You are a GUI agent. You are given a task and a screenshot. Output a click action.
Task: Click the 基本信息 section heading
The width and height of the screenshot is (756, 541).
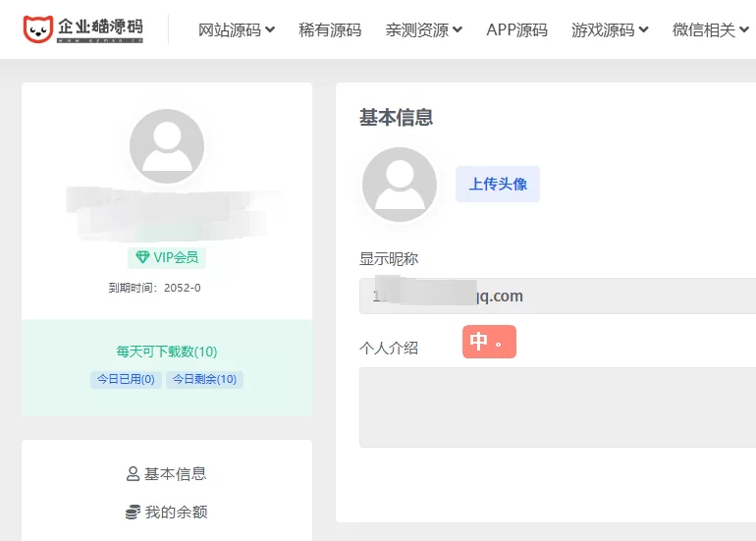397,118
